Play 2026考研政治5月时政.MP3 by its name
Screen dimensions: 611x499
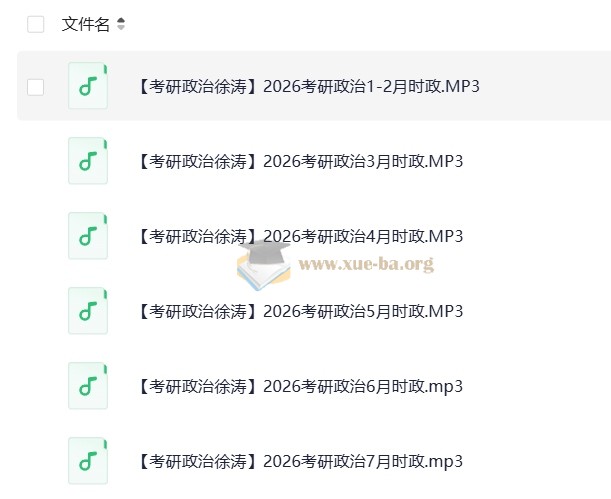(298, 311)
